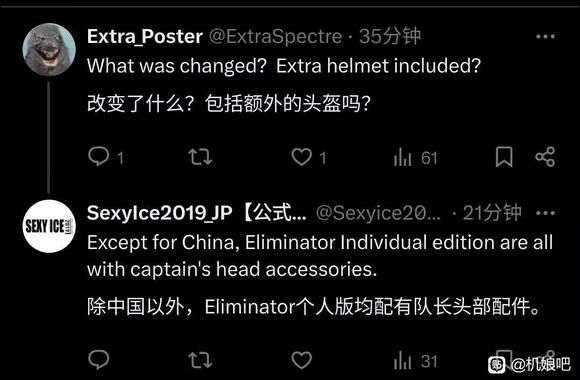Viewport: 580px width, 380px height.
Task: Open the 35分钟 timestamp
Action: point(390,36)
